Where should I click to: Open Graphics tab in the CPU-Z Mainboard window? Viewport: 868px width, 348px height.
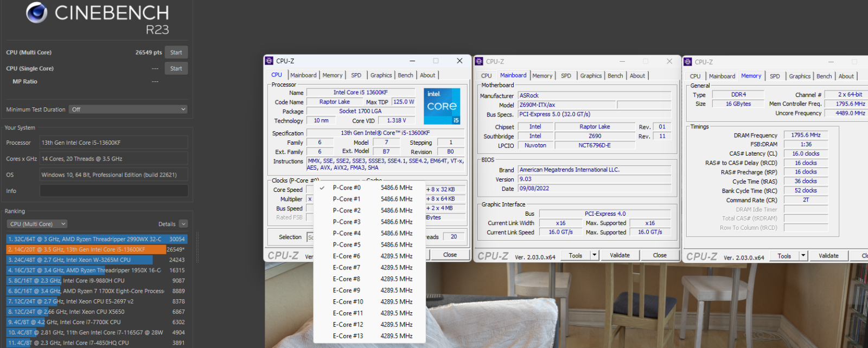pos(591,76)
